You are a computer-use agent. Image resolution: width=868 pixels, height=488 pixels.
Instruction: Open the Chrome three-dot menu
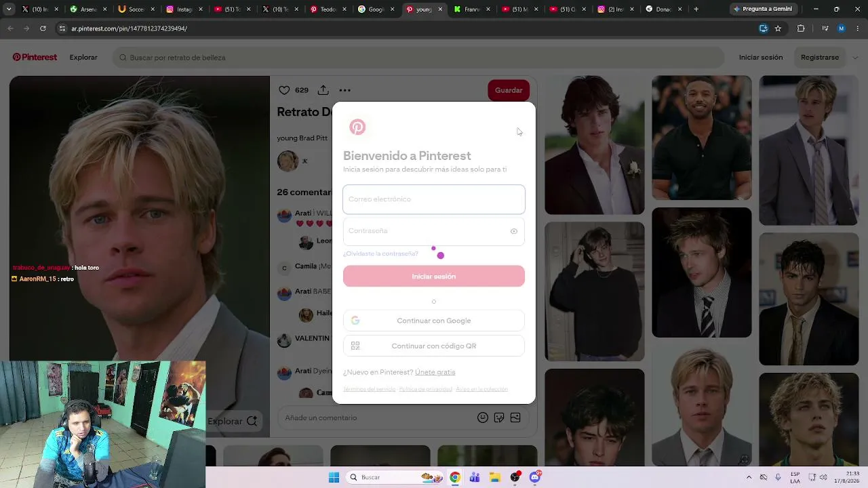(857, 28)
